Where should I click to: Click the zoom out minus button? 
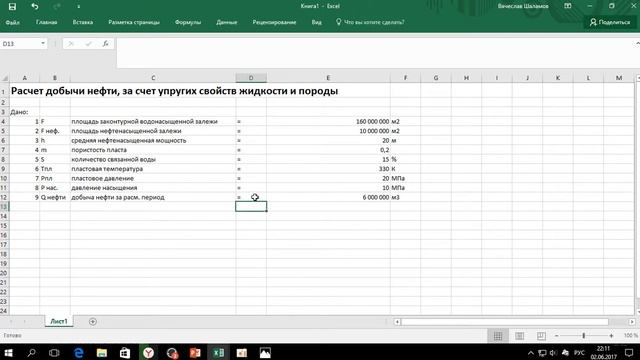click(556, 336)
